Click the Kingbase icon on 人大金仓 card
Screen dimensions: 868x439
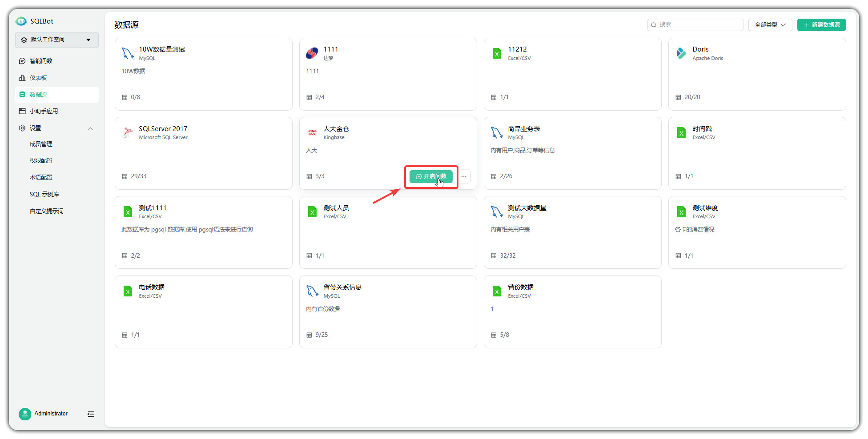313,132
